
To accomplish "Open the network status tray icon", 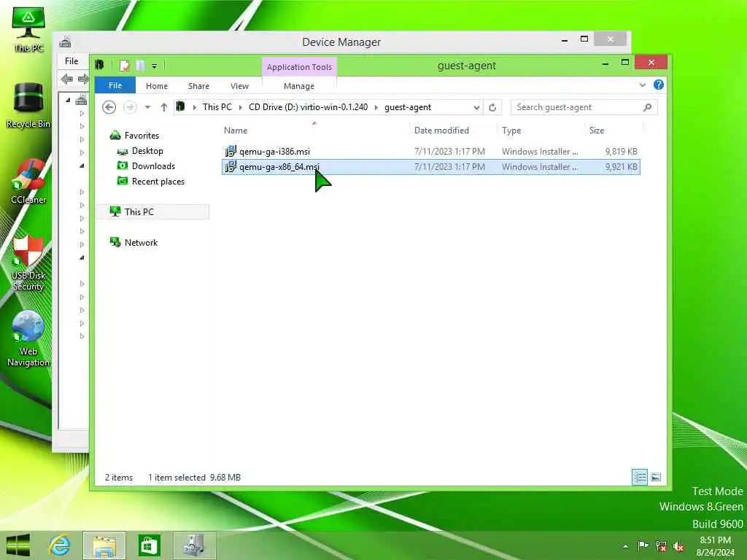I will click(661, 545).
